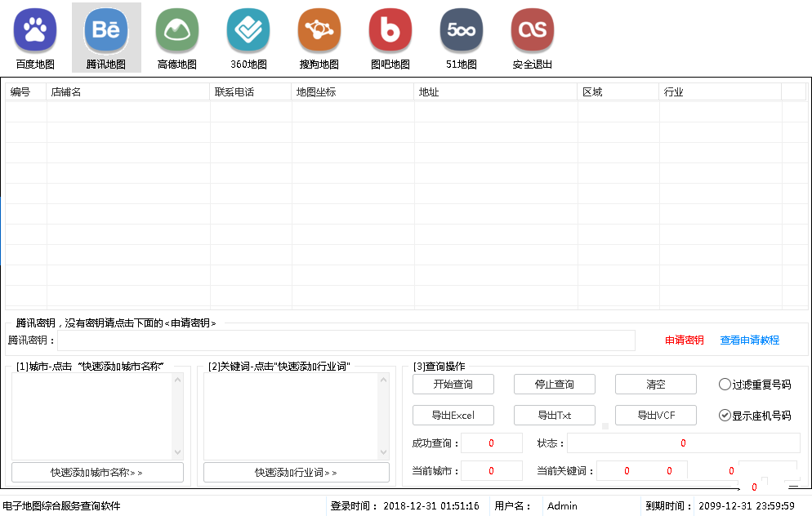The image size is (812, 516).
Task: Click the 快速添加行业词>> button
Action: [x=297, y=473]
